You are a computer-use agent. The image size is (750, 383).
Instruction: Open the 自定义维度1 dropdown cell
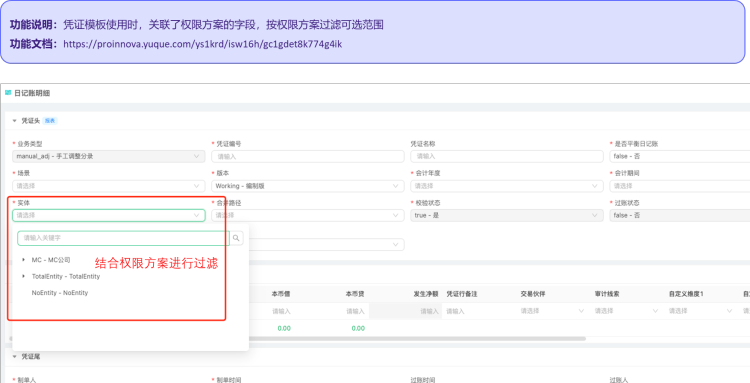click(x=701, y=311)
